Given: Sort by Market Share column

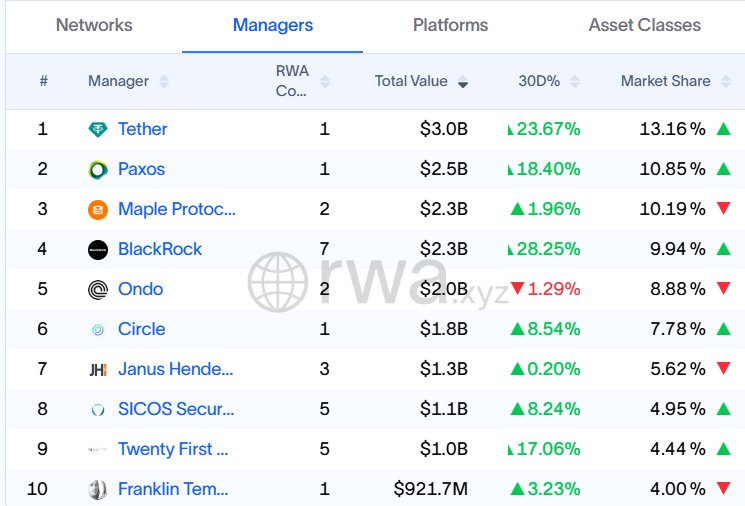Looking at the screenshot, I should pyautogui.click(x=725, y=81).
